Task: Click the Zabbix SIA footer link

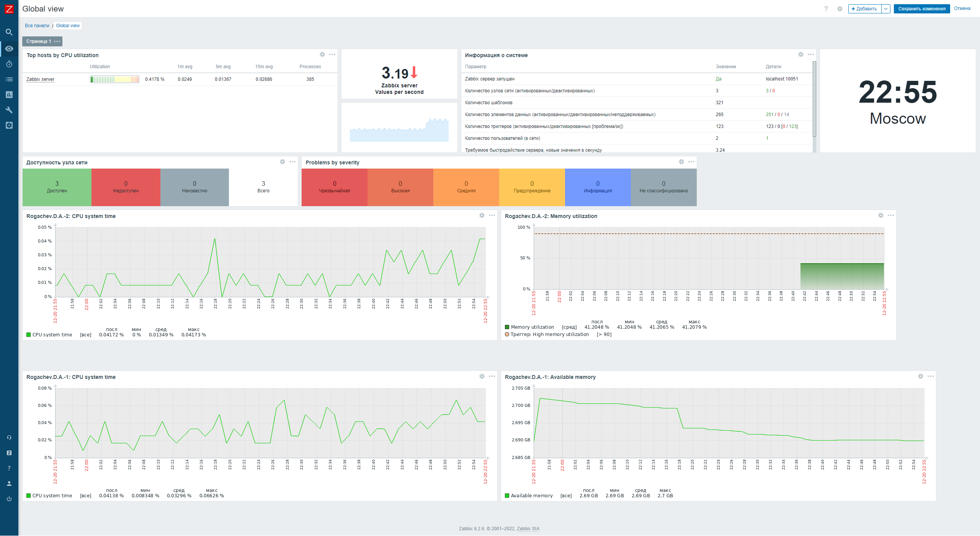Action: [x=528, y=529]
